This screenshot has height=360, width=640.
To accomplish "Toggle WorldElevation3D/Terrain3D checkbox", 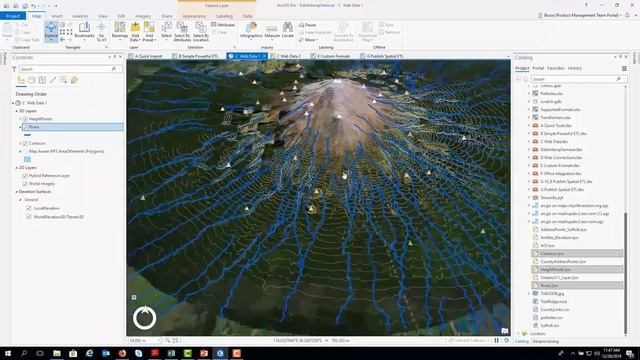I will 29,217.
